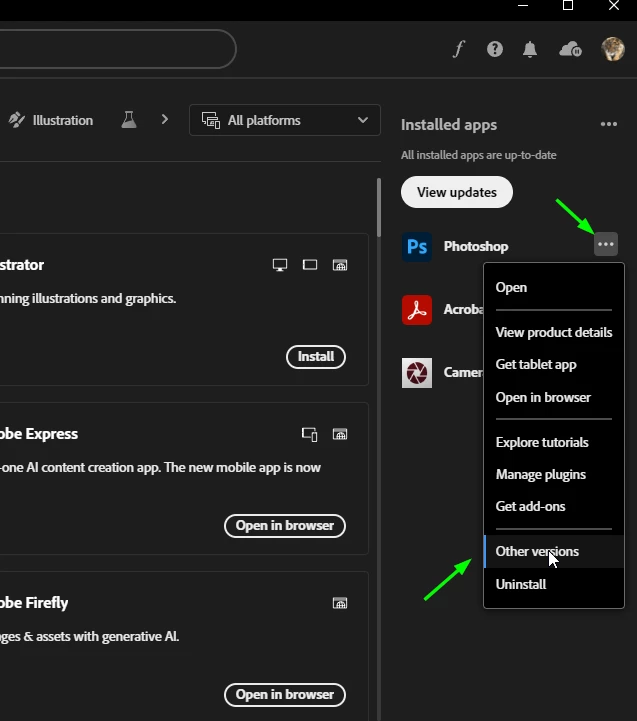
Task: Select the beaker Beta apps category
Action: pyautogui.click(x=129, y=120)
